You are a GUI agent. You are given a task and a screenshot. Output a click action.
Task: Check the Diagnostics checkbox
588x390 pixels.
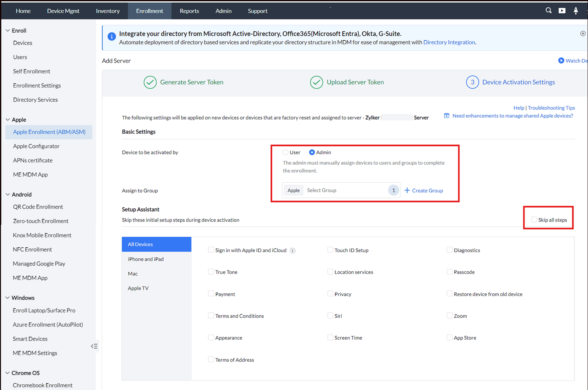tap(449, 250)
